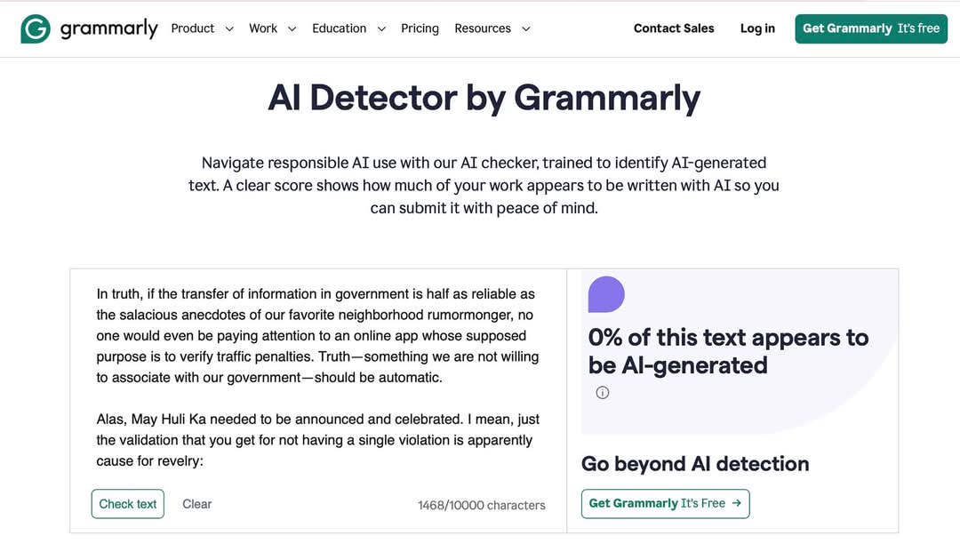Image resolution: width=960 pixels, height=560 pixels.
Task: Expand the Education dropdown chevron
Action: point(381,29)
